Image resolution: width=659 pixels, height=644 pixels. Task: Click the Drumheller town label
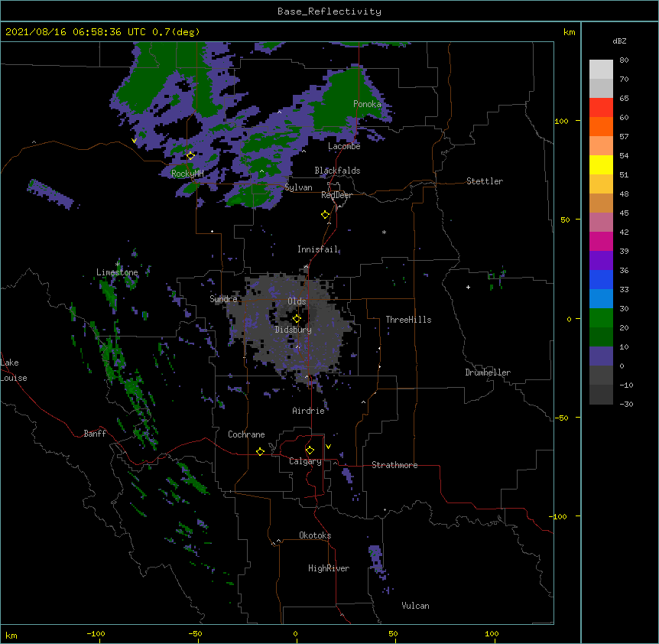488,372
